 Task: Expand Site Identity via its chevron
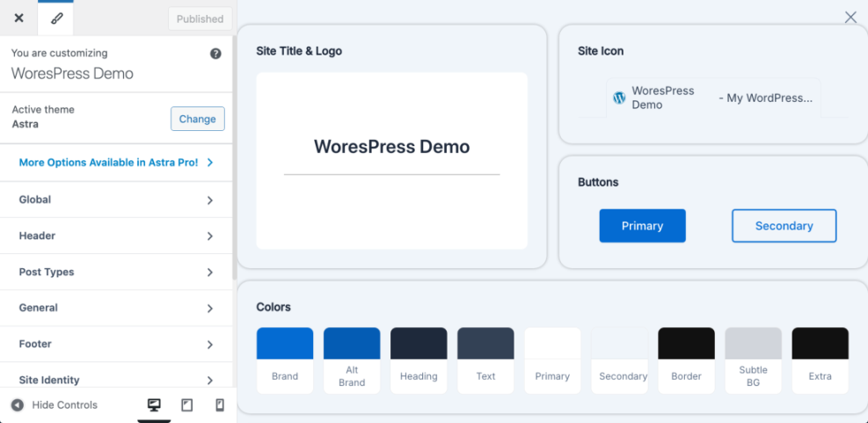pyautogui.click(x=210, y=381)
